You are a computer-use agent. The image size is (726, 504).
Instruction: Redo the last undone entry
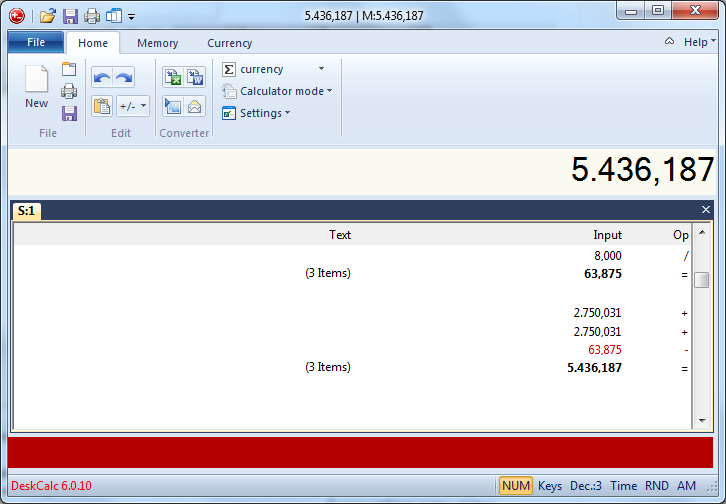pyautogui.click(x=124, y=77)
